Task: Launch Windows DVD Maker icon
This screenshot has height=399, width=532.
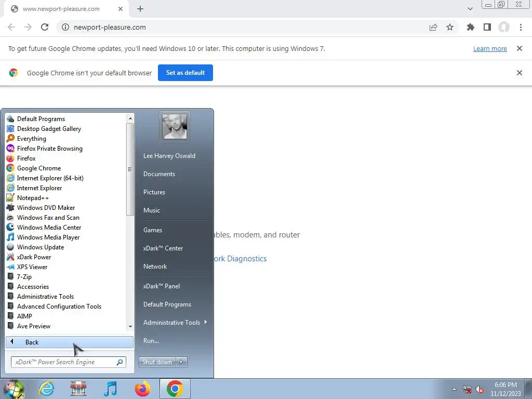Action: 10,207
